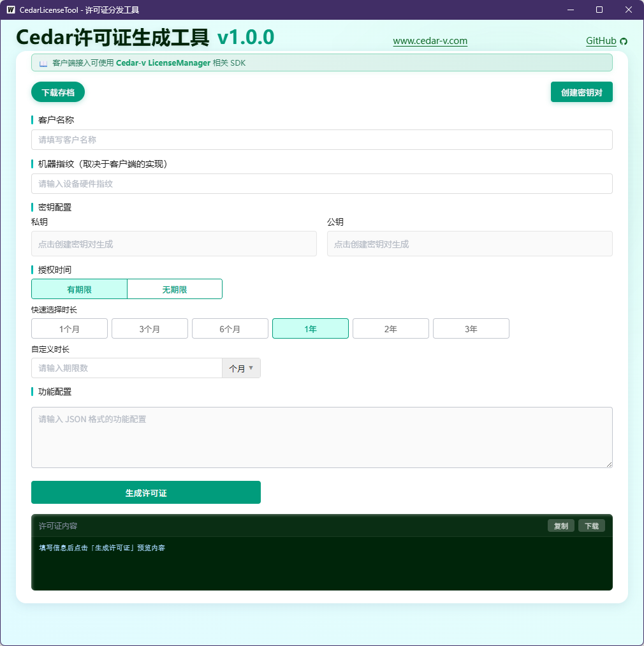Click 创建密钥对 to create a key pair
644x646 pixels.
click(581, 92)
